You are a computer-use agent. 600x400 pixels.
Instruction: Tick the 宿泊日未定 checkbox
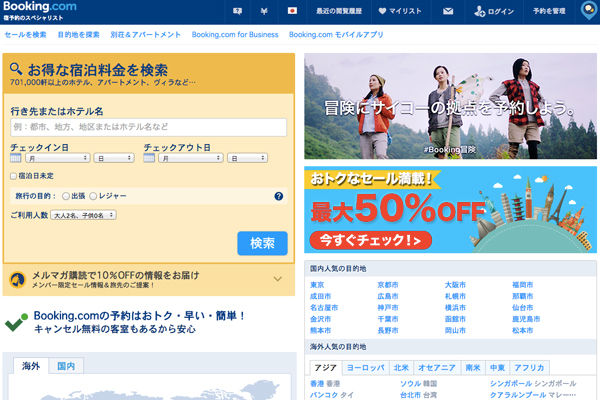click(x=13, y=176)
